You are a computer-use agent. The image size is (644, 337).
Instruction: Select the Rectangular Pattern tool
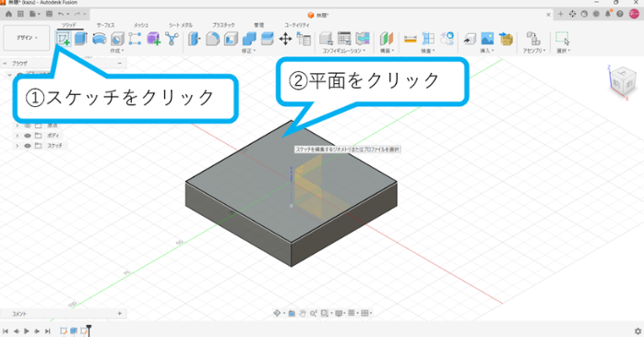coord(135,39)
